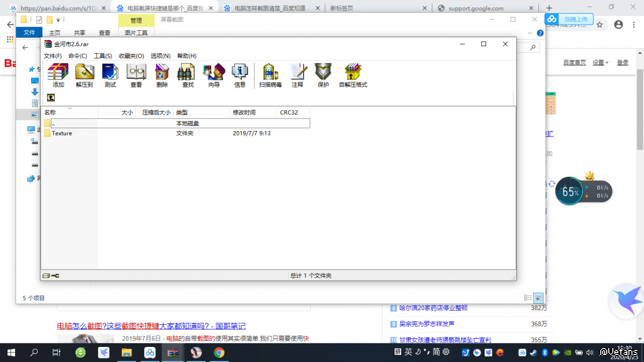Viewport: 644px width, 362px height.
Task: Click the Virus Scan (扫描病毒) icon
Action: tap(270, 75)
